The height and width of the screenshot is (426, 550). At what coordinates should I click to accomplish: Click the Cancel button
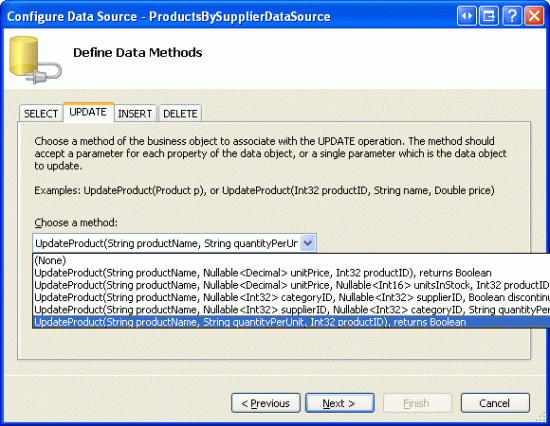tap(495, 403)
